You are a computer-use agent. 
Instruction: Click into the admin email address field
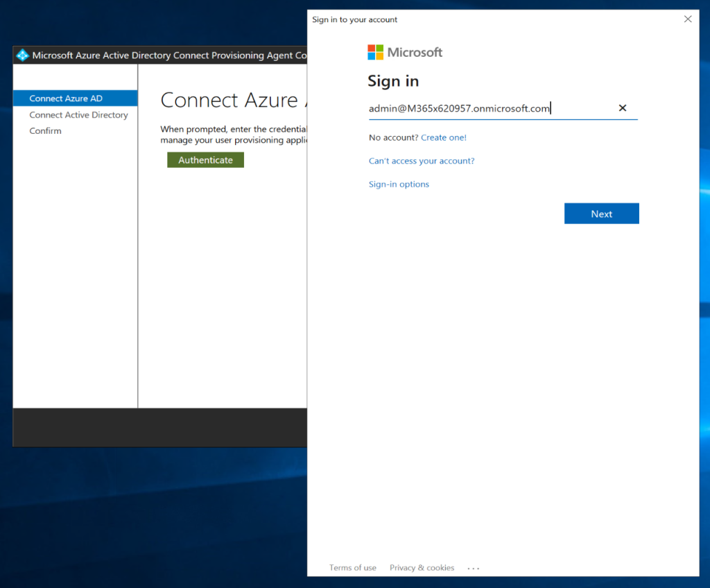pos(485,108)
